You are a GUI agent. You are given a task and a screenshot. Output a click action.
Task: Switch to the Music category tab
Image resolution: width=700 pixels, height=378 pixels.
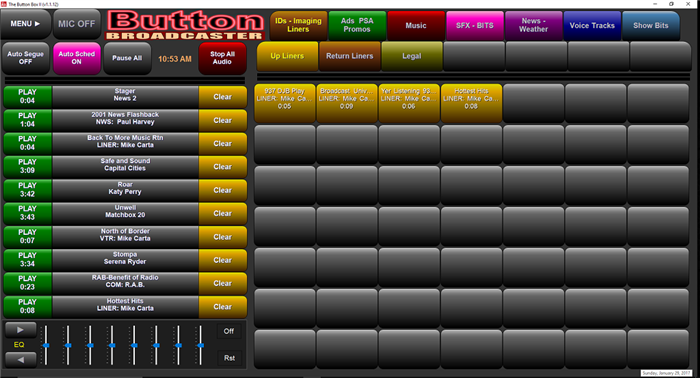[x=416, y=25]
